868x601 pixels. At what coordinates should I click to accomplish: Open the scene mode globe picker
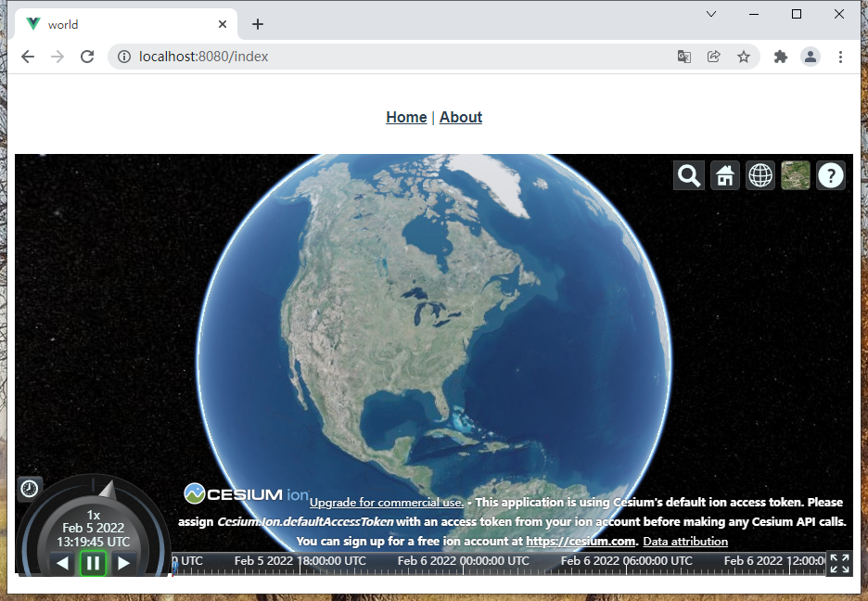coord(760,175)
